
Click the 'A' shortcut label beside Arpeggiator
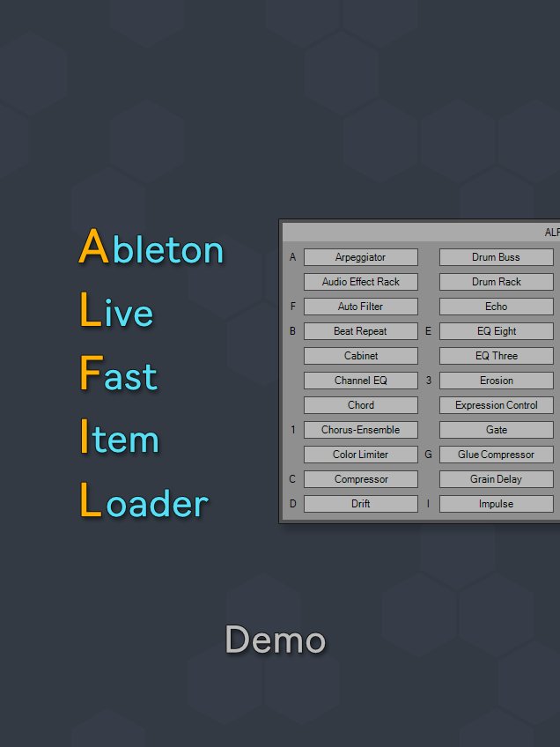point(293,257)
